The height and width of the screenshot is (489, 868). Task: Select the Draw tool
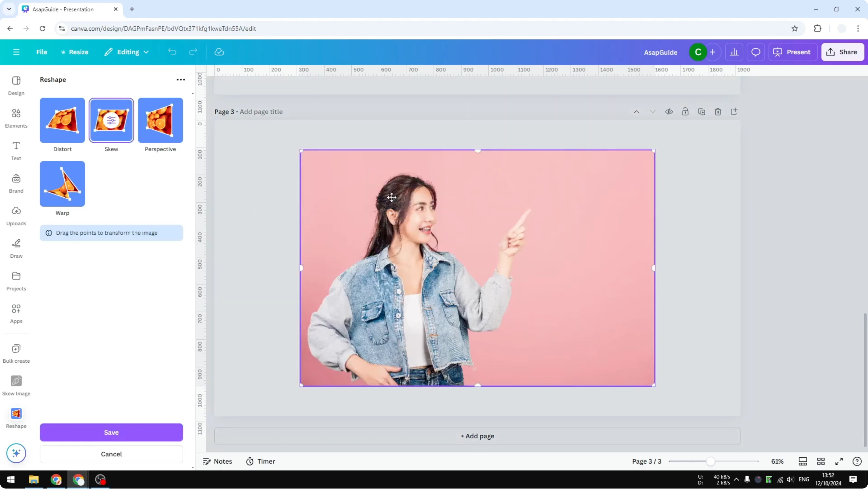coord(16,249)
